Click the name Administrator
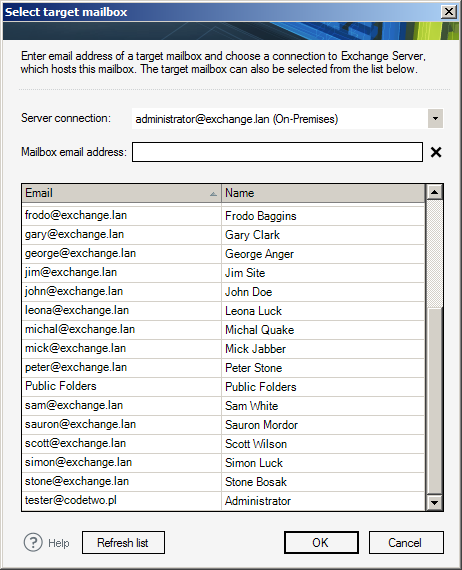The width and height of the screenshot is (462, 570). [x=258, y=501]
